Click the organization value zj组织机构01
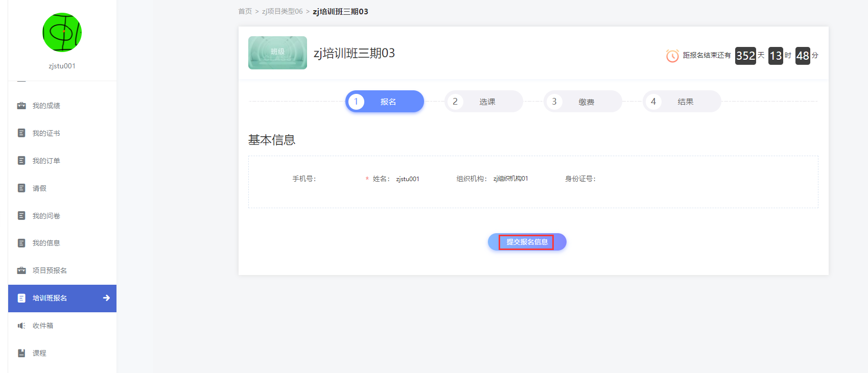This screenshot has width=868, height=373. 511,179
